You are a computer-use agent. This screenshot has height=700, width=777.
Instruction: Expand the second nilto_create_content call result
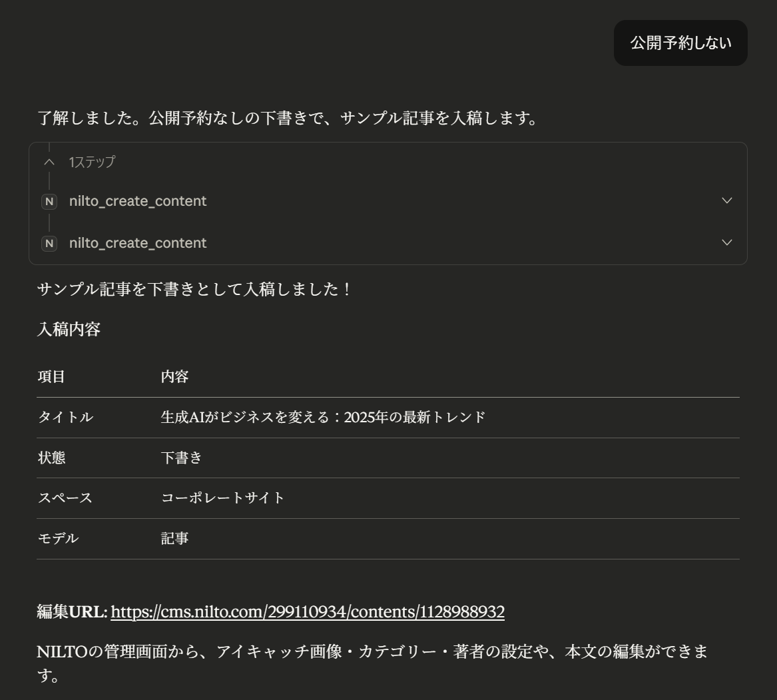pyautogui.click(x=728, y=242)
